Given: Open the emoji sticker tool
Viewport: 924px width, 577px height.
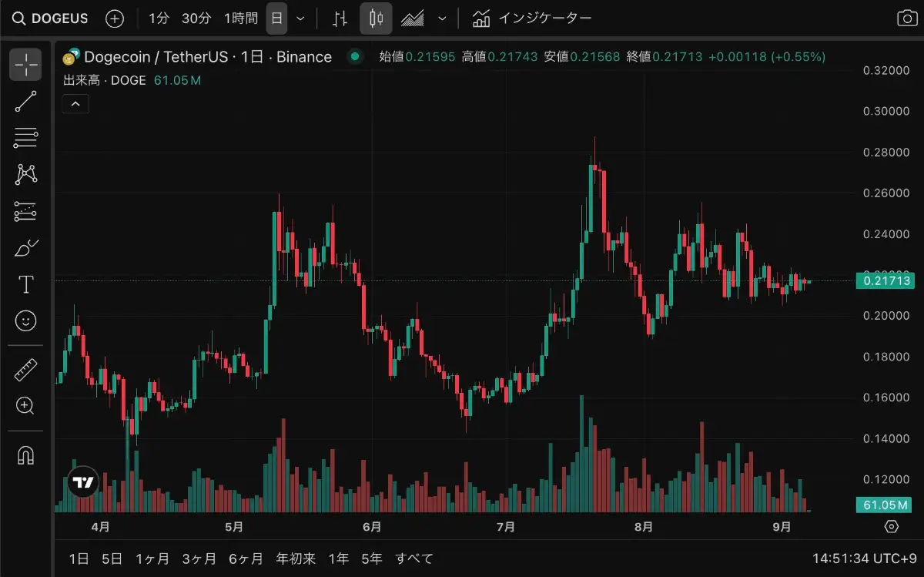Looking at the screenshot, I should tap(25, 320).
